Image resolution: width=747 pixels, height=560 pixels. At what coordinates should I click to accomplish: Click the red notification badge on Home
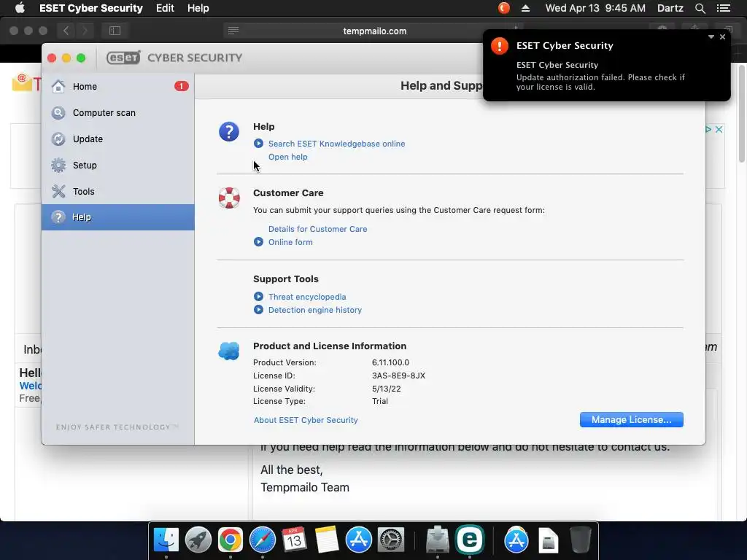(181, 86)
